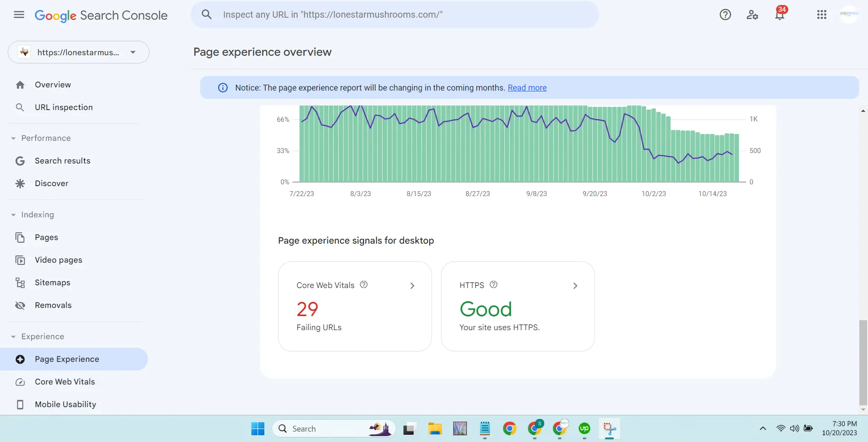Image resolution: width=868 pixels, height=442 pixels.
Task: Collapse the Performance section
Action: [x=14, y=139]
